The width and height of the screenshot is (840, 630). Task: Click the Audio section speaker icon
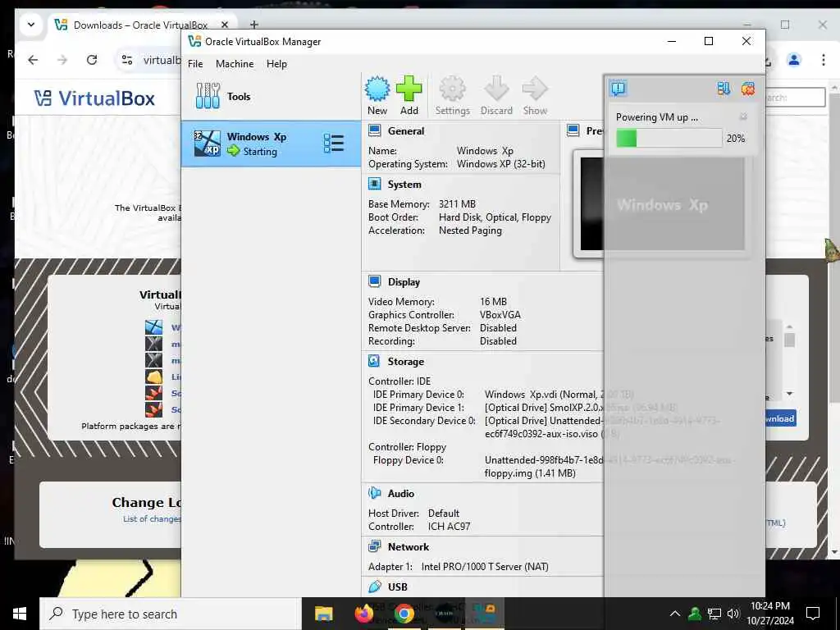point(374,493)
